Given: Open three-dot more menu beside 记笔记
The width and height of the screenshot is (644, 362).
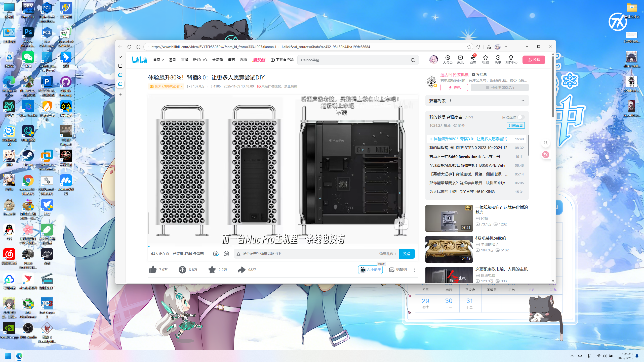Looking at the screenshot, I should (x=415, y=270).
